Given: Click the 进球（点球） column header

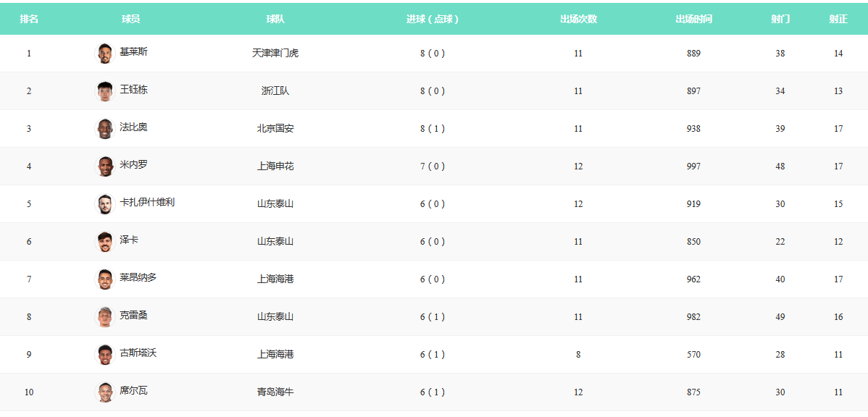Looking at the screenshot, I should [x=433, y=20].
